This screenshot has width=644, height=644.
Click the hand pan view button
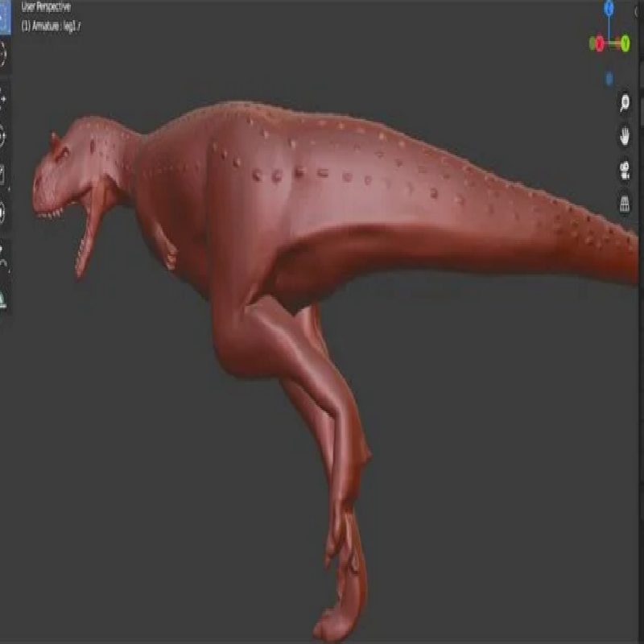click(x=624, y=136)
